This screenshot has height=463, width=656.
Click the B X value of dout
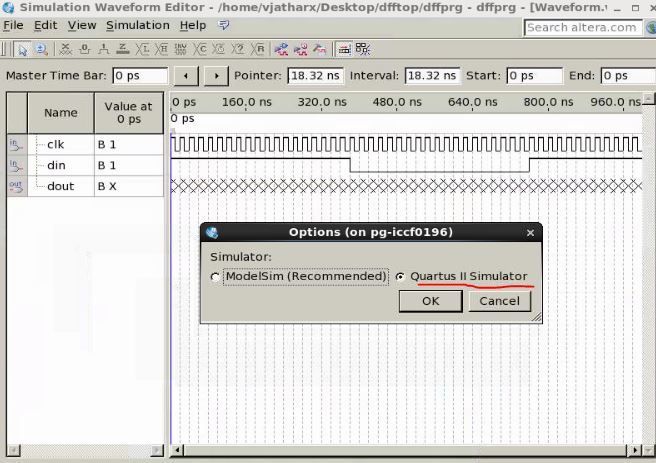[x=107, y=187]
